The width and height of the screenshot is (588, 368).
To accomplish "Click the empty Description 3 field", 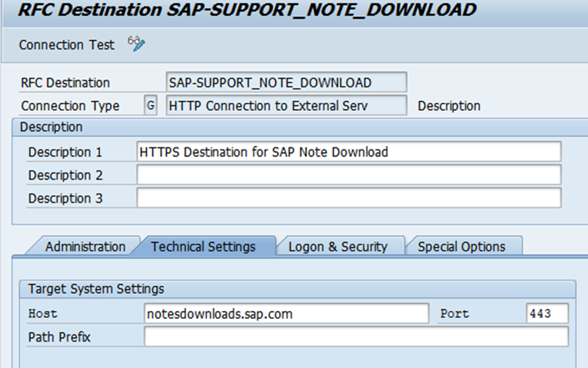I will click(349, 198).
